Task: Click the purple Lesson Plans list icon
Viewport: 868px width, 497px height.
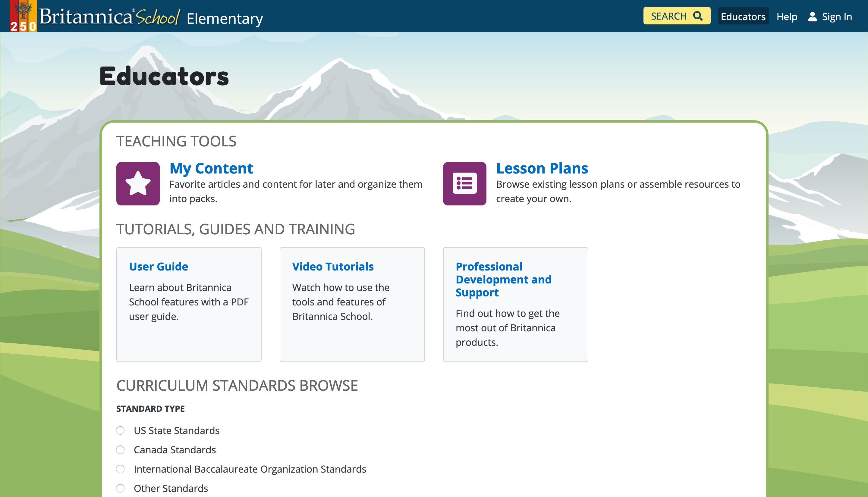Action: coord(464,184)
